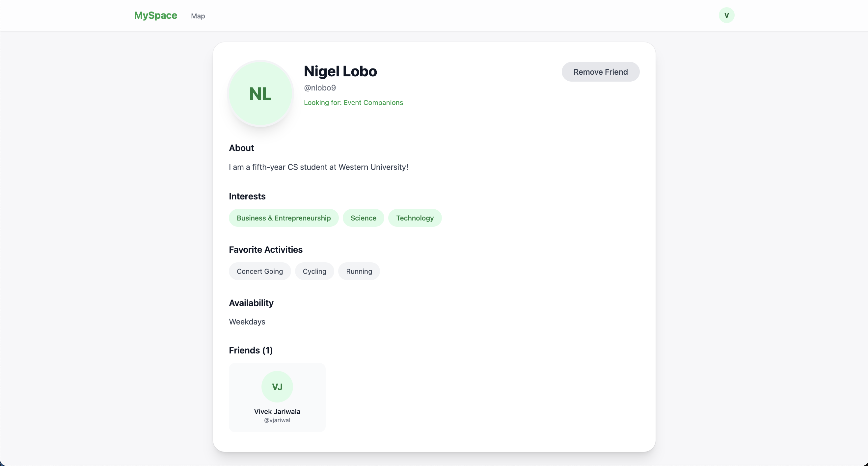Open the Map navigation item
The width and height of the screenshot is (868, 466).
(198, 16)
